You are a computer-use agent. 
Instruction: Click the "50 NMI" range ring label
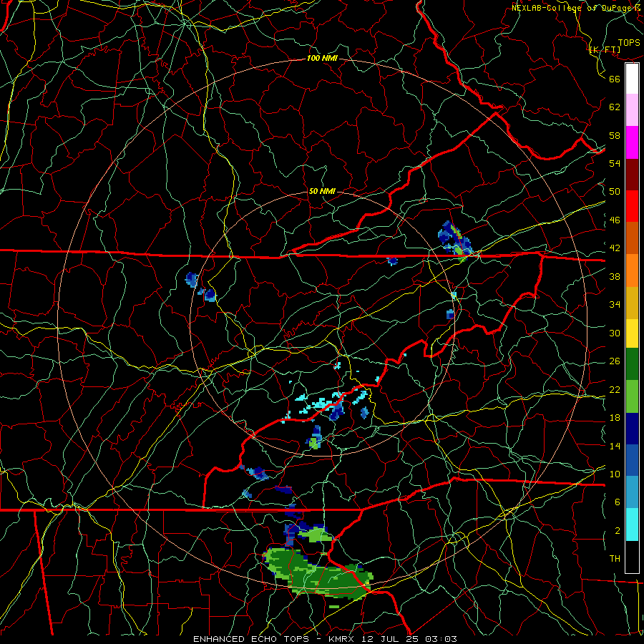(321, 191)
